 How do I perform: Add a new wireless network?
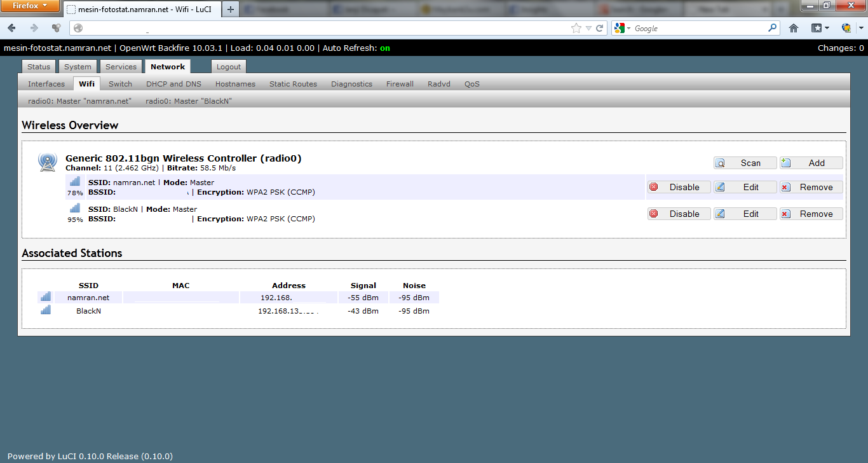(811, 163)
